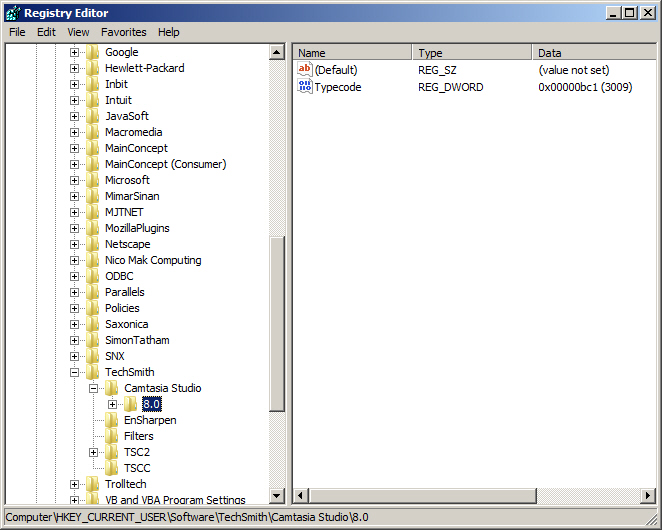662x530 pixels.
Task: Click the Typecode DWORD value icon
Action: pyautogui.click(x=304, y=87)
